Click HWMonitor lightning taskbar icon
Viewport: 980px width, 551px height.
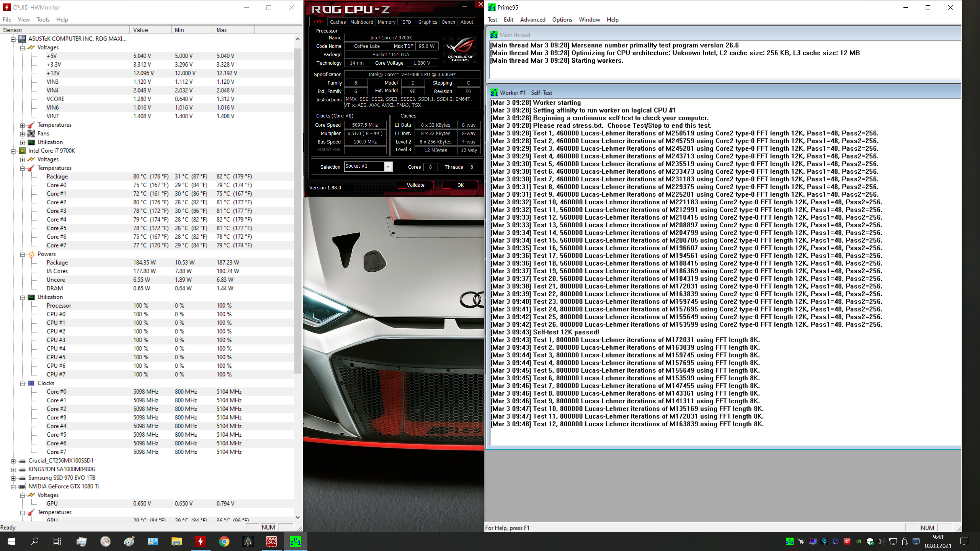point(200,541)
